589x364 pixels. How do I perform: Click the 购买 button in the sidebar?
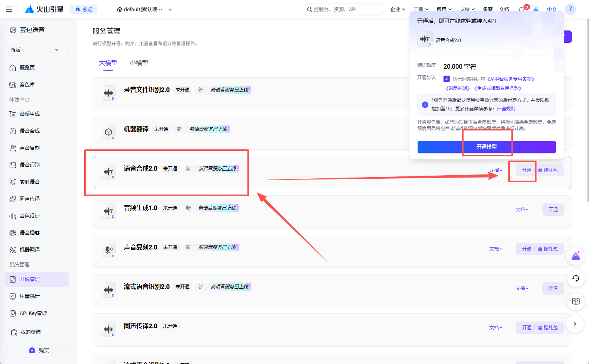click(x=39, y=350)
